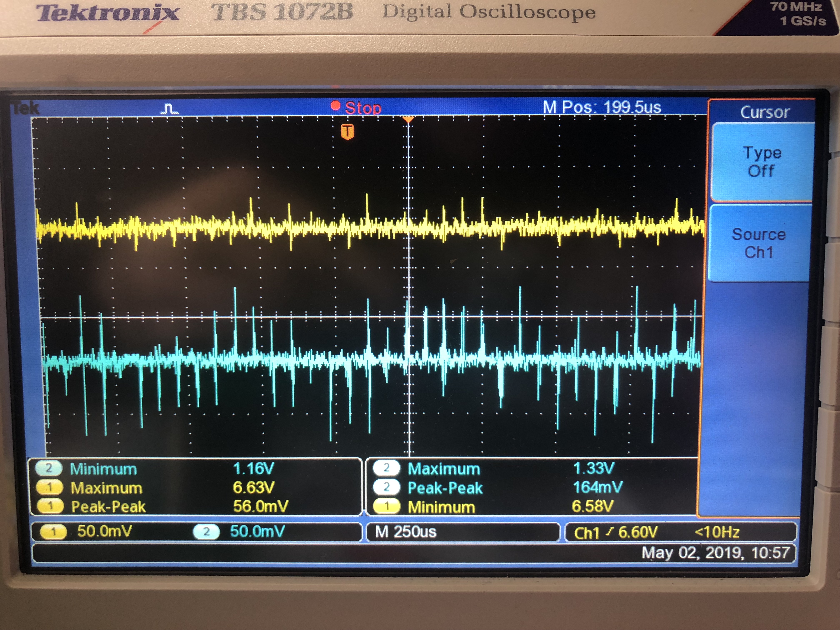The image size is (840, 630).
Task: Click channel 2 badge next to Maximum 1.33V
Action: 386,468
